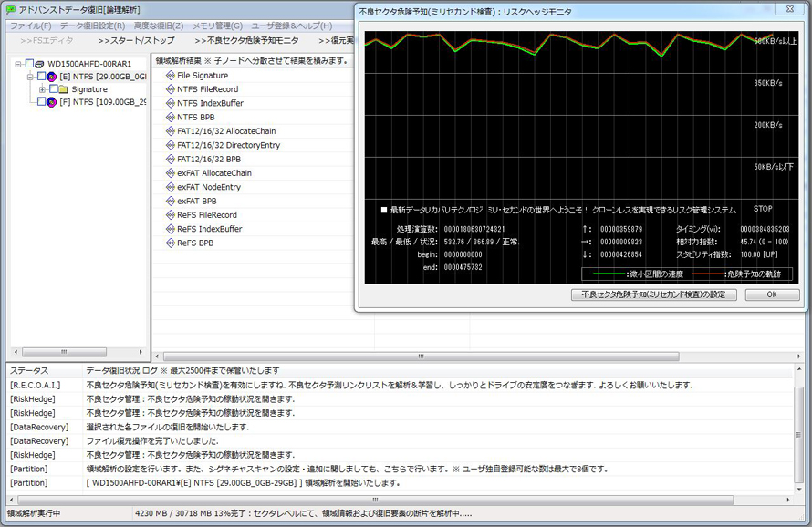Viewport: 812px width, 527px height.
Task: Click the analysis list horizontal scrollbar thumb
Action: click(x=421, y=356)
